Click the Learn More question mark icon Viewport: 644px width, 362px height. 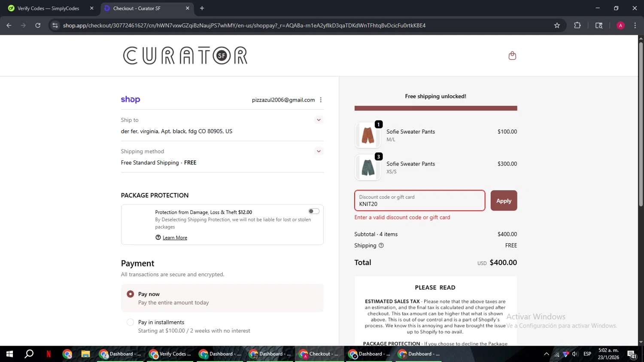tap(158, 238)
